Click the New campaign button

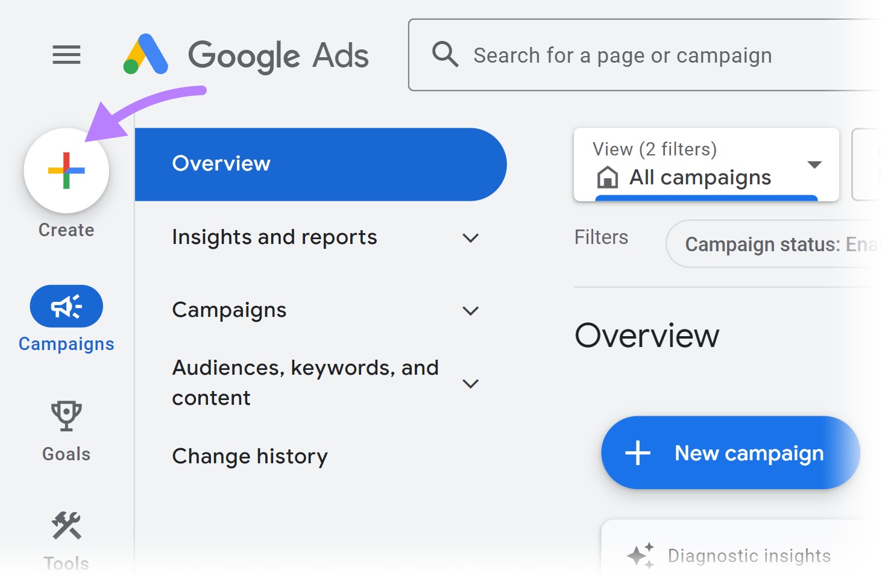(730, 453)
